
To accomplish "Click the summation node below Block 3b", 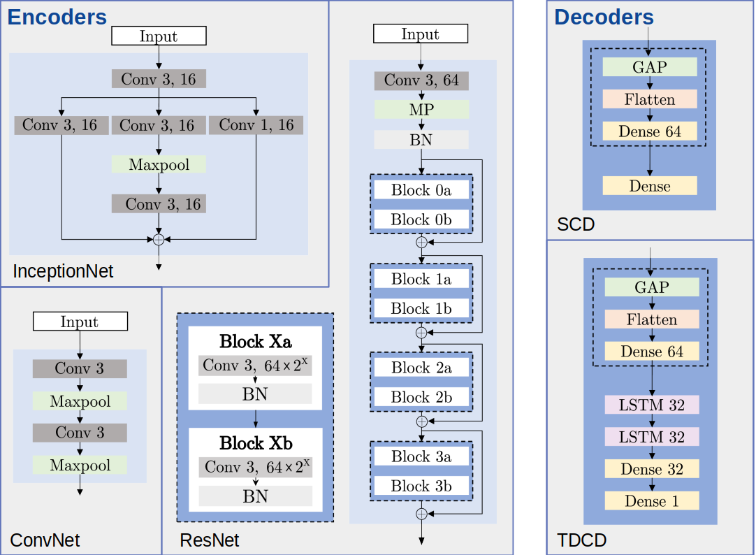I will 421,514.
